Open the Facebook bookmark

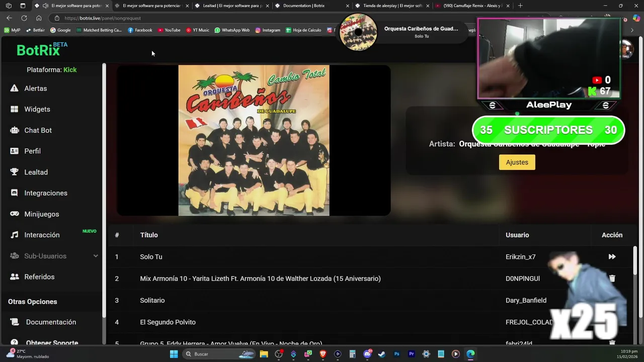(140, 30)
